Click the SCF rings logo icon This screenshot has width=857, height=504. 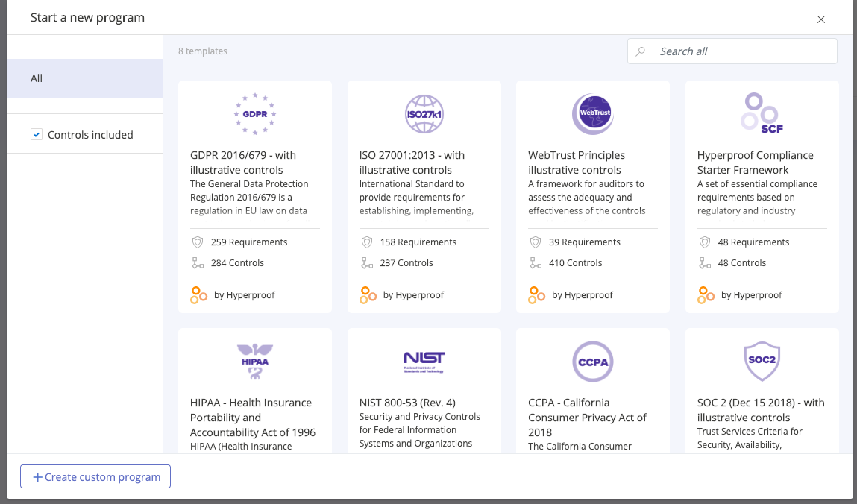point(761,112)
